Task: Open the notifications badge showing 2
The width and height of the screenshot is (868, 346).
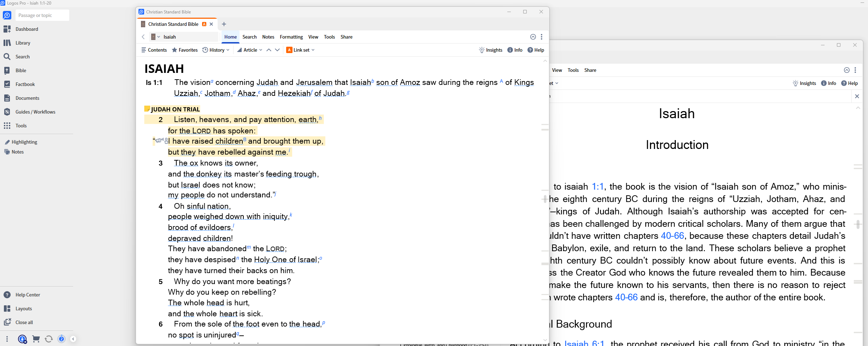Action: pyautogui.click(x=61, y=339)
